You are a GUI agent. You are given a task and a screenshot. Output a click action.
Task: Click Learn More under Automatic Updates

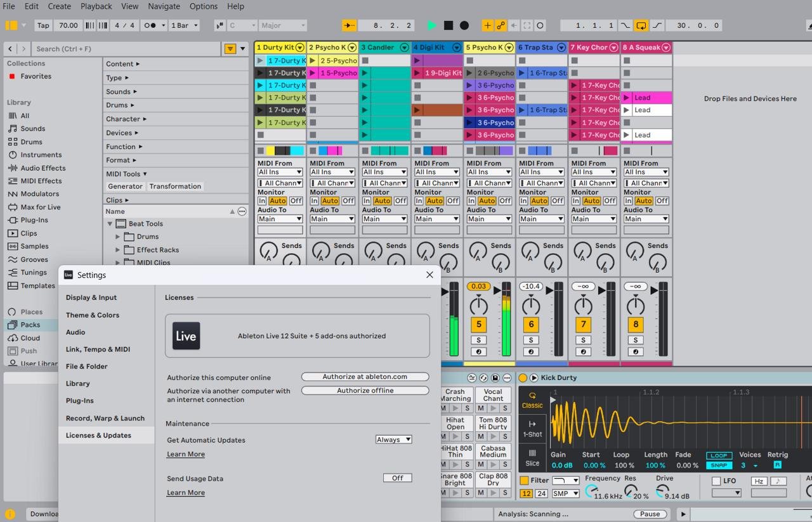[186, 454]
